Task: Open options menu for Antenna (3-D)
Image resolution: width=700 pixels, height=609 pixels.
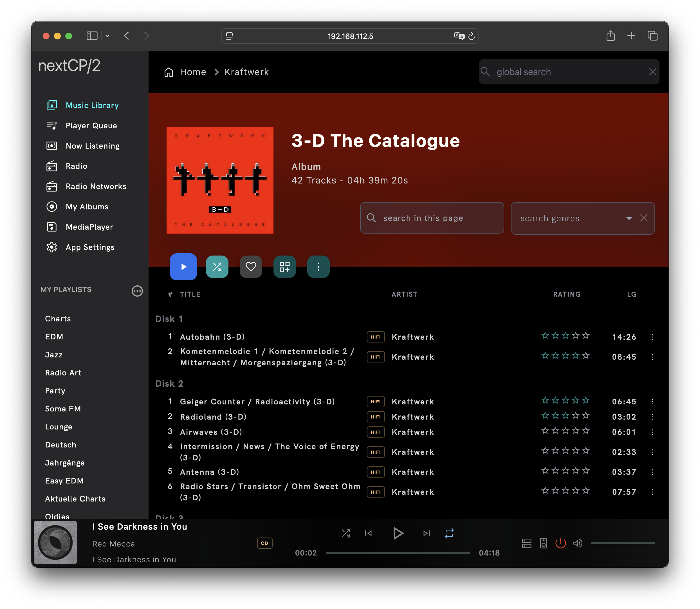Action: [x=652, y=472]
